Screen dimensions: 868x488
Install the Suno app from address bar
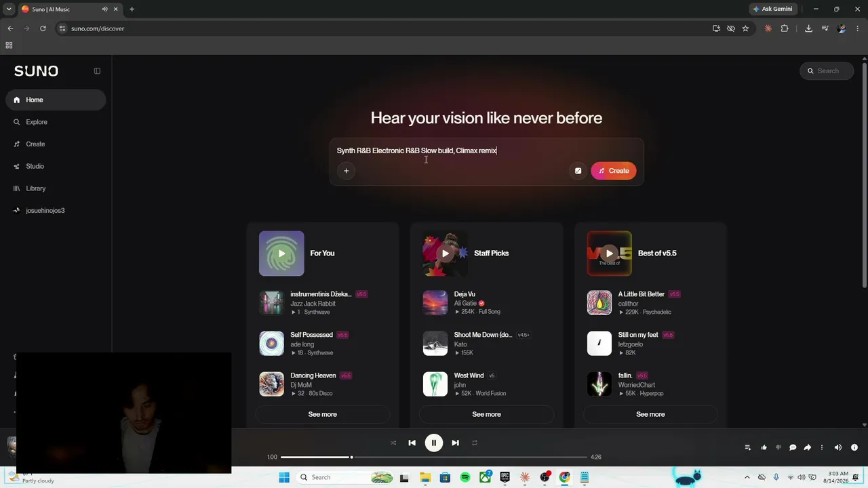click(716, 28)
